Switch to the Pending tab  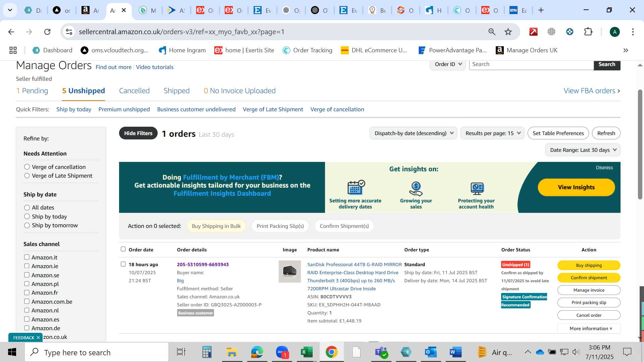coord(32,91)
